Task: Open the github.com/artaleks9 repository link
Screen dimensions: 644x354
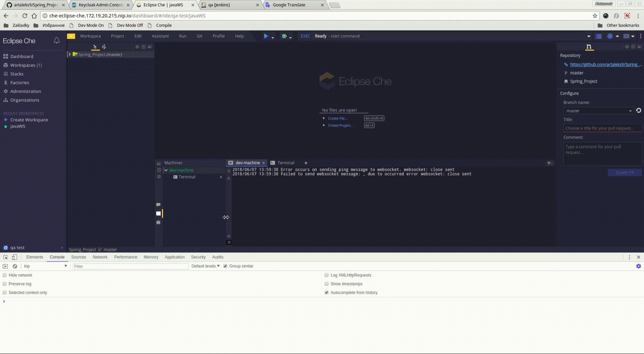Action: 606,64
